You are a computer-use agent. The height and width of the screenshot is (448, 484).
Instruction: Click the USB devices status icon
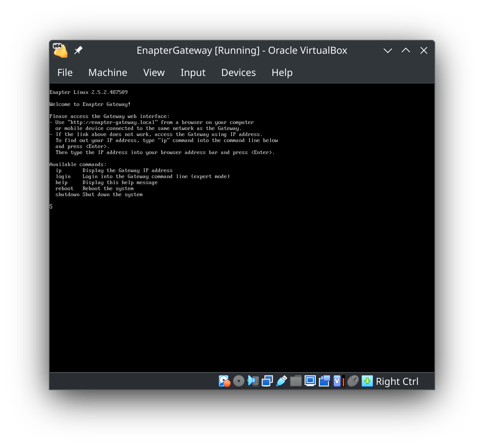[281, 381]
